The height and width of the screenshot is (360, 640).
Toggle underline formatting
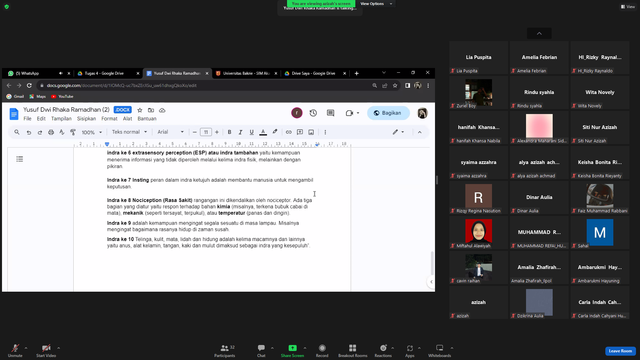coord(251,132)
